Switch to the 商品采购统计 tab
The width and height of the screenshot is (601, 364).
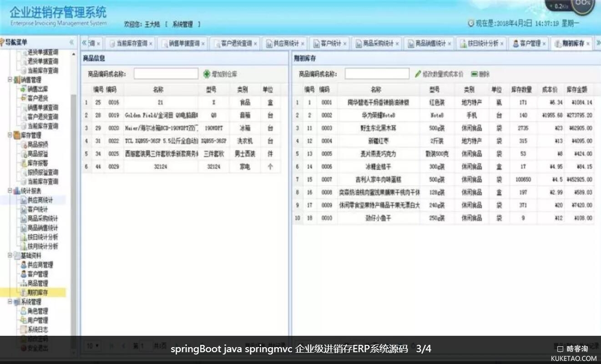[x=376, y=44]
